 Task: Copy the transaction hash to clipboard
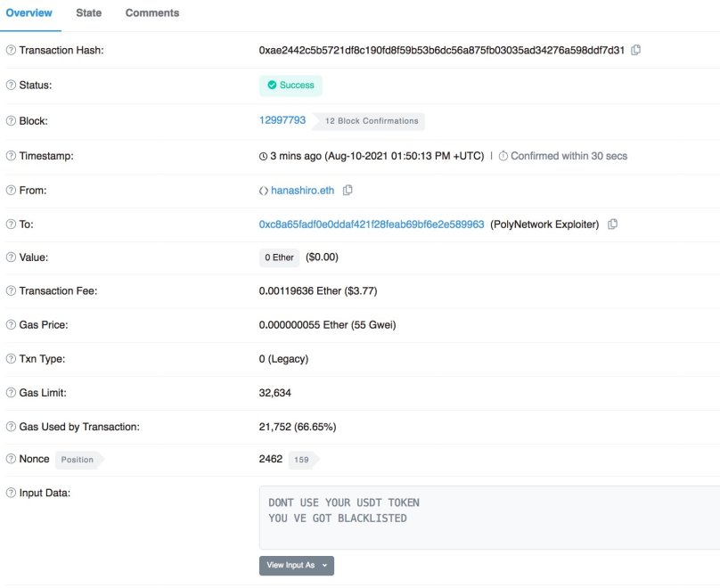[633, 51]
